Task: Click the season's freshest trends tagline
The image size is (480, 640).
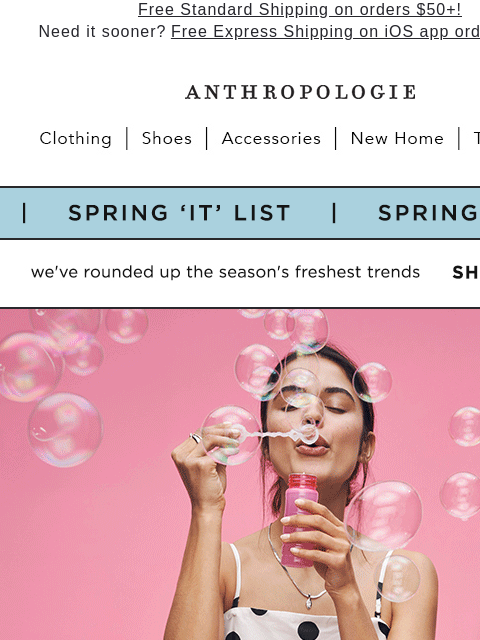Action: coord(225,272)
